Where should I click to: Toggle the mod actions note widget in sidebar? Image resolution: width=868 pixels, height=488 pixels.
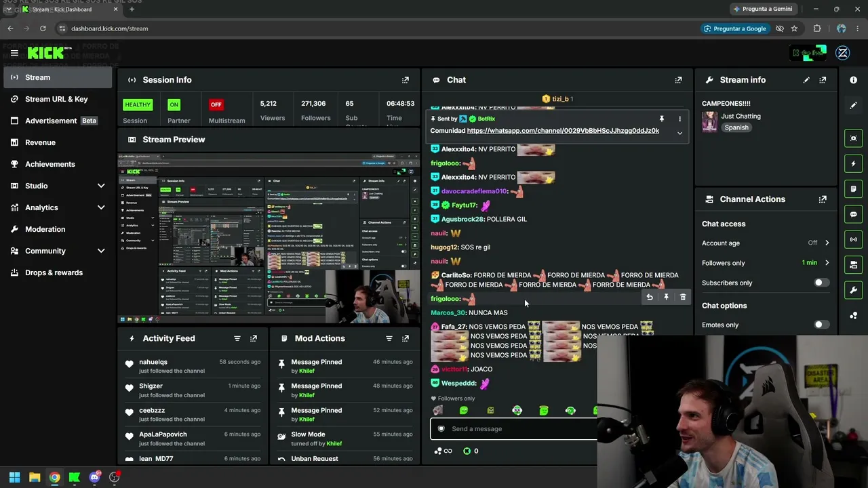pos(854,188)
